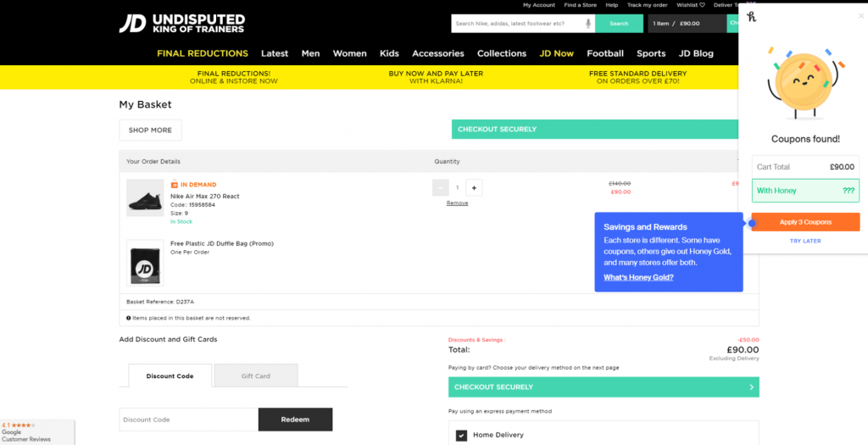The height and width of the screenshot is (445, 868).
Task: Click the In Demand badge icon
Action: coord(175,184)
